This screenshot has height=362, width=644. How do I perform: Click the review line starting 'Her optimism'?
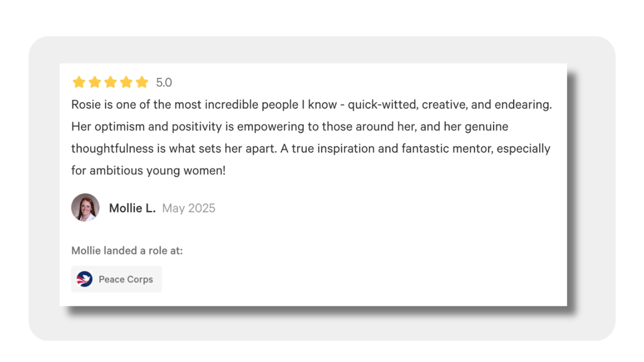(290, 127)
